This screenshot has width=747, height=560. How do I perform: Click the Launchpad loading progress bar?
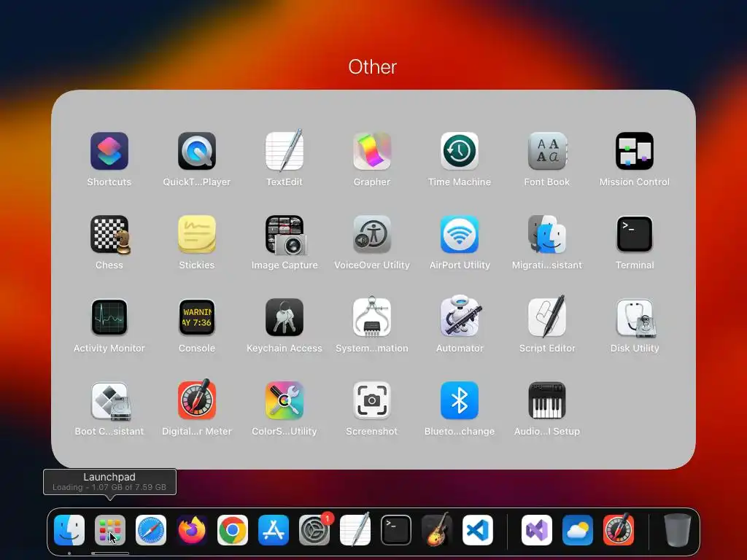[x=110, y=553]
